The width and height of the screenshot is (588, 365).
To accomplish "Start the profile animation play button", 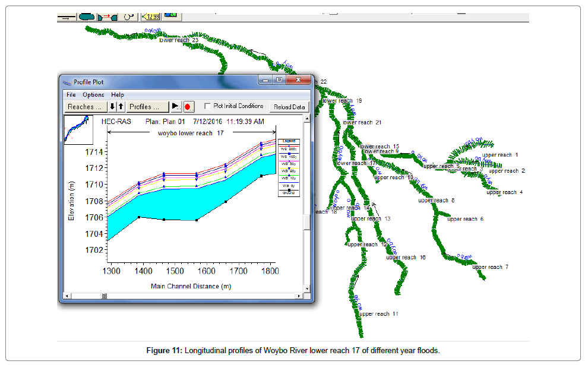I will point(176,107).
